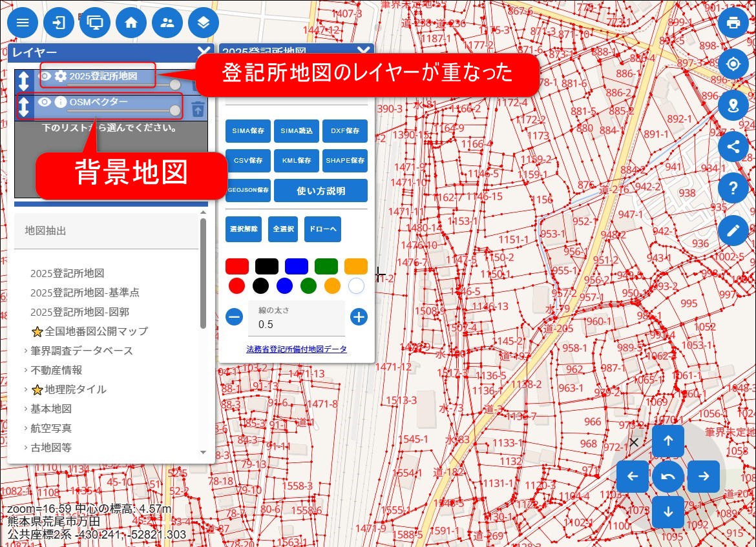
Task: Click the pencil draw icon
Action: (x=733, y=231)
